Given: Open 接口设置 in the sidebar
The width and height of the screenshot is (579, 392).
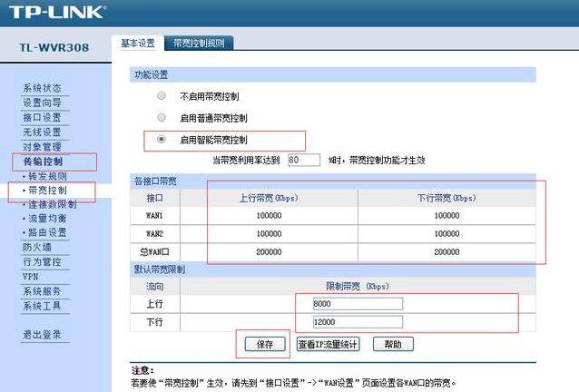Looking at the screenshot, I should click(42, 117).
